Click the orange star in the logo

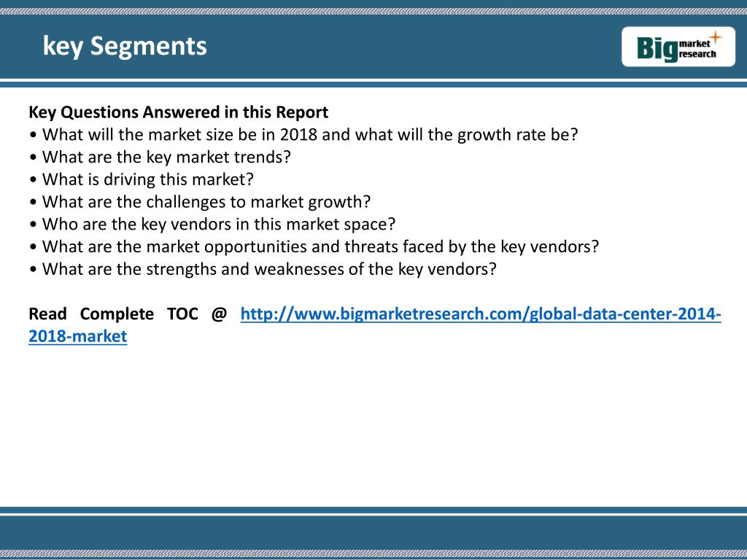coord(715,38)
